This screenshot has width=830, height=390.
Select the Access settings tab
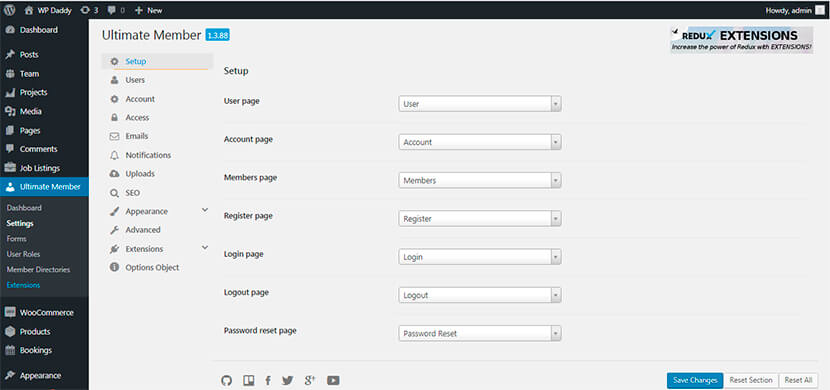[158, 117]
